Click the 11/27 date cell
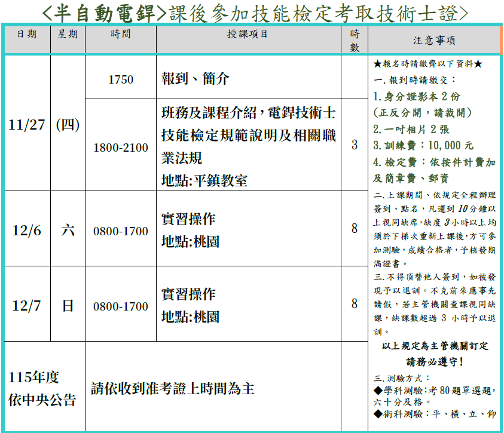Image resolution: width=504 pixels, height=433 pixels. click(27, 125)
